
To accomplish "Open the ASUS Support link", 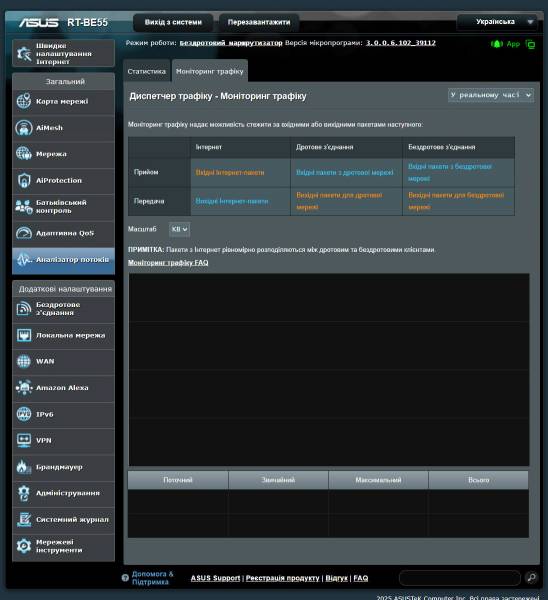I will tap(215, 578).
